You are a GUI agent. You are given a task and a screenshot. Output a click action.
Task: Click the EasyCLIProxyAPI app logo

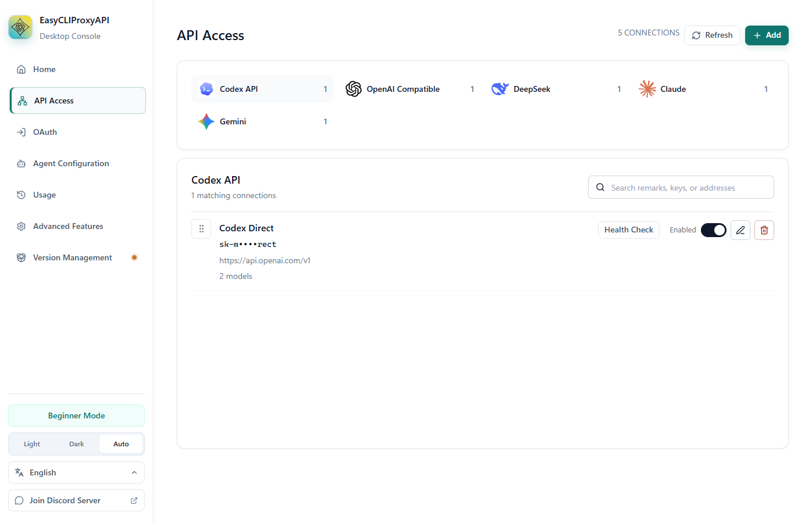pyautogui.click(x=20, y=27)
